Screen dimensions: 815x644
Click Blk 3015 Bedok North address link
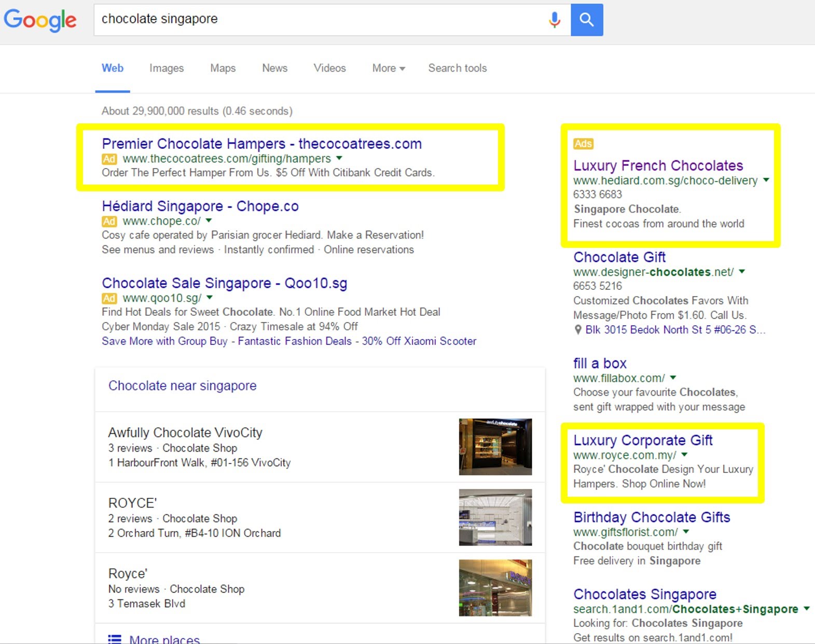pyautogui.click(x=675, y=330)
